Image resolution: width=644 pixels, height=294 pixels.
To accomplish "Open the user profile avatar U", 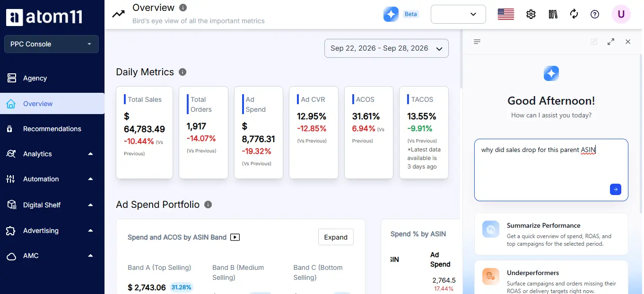I will 621,14.
